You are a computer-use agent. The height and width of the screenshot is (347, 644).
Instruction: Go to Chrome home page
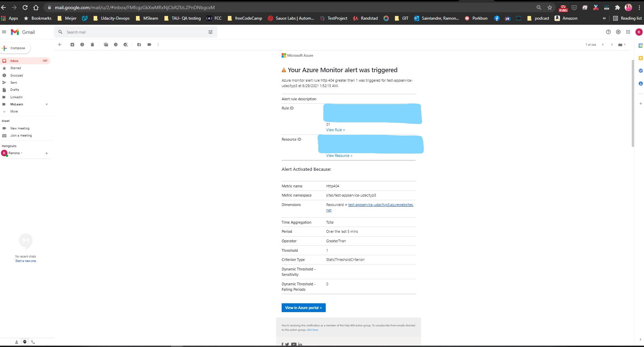click(x=36, y=7)
